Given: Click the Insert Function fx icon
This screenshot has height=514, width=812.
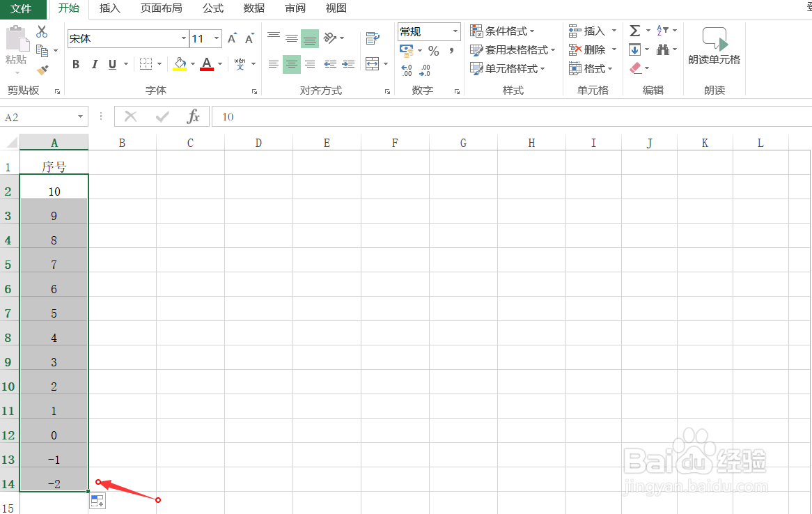Looking at the screenshot, I should [193, 116].
